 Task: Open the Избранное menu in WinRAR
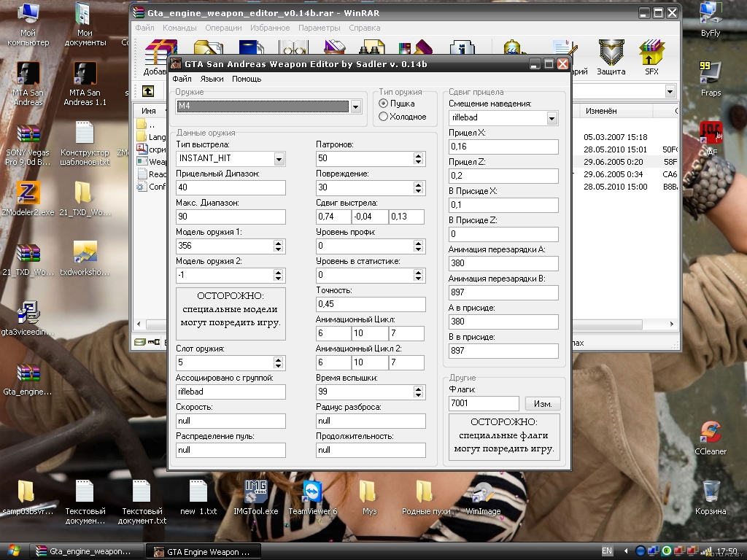pos(270,28)
